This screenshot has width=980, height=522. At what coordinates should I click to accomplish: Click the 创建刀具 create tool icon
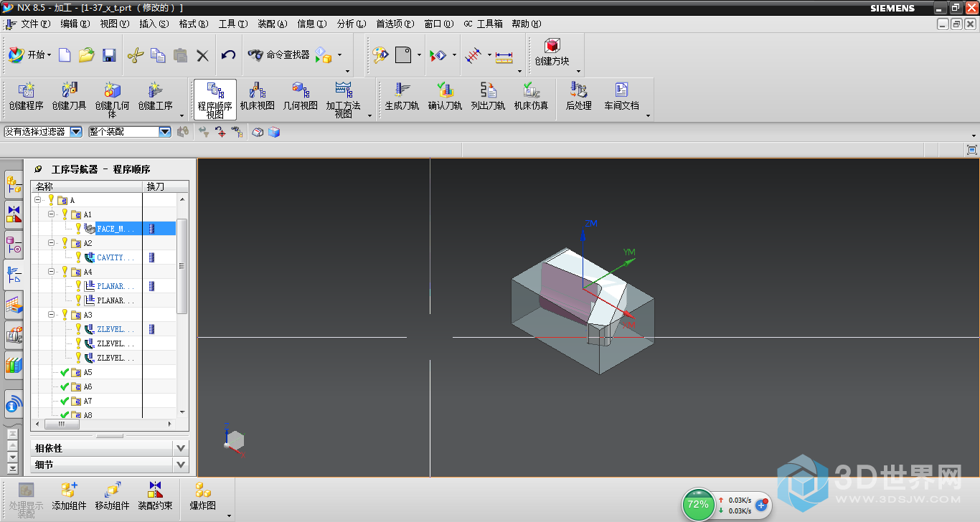click(x=70, y=98)
